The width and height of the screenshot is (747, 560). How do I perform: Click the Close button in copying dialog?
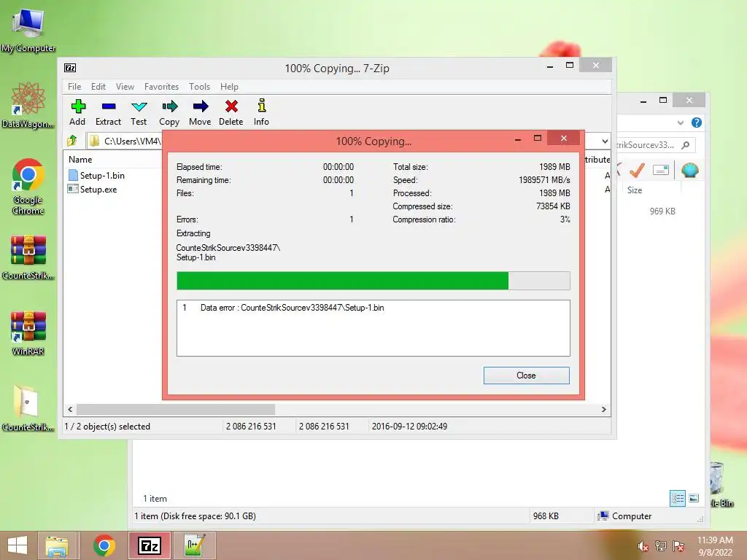526,376
